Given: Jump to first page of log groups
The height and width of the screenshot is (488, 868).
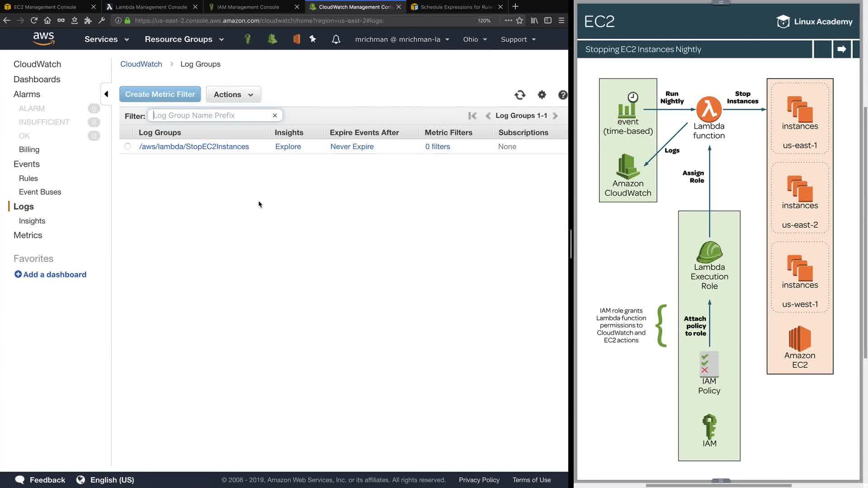Looking at the screenshot, I should point(472,116).
